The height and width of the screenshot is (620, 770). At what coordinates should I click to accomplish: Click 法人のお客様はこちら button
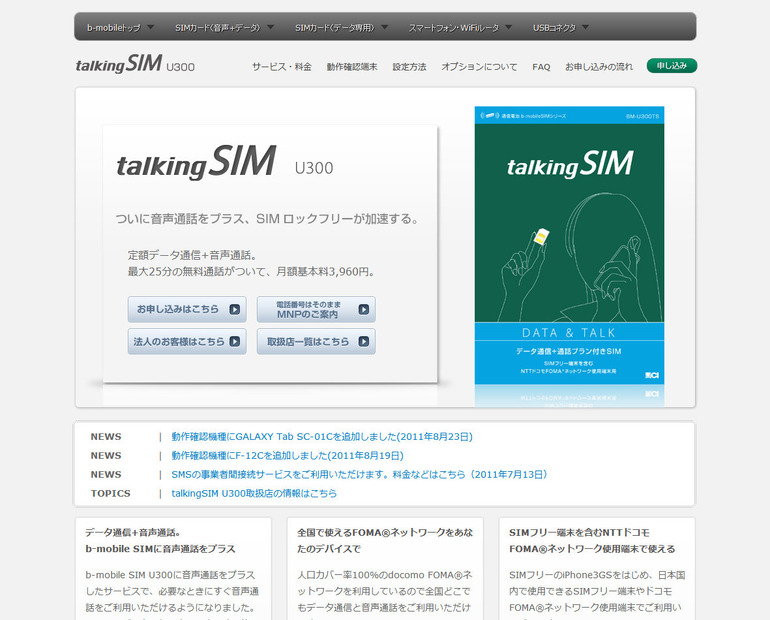point(187,342)
